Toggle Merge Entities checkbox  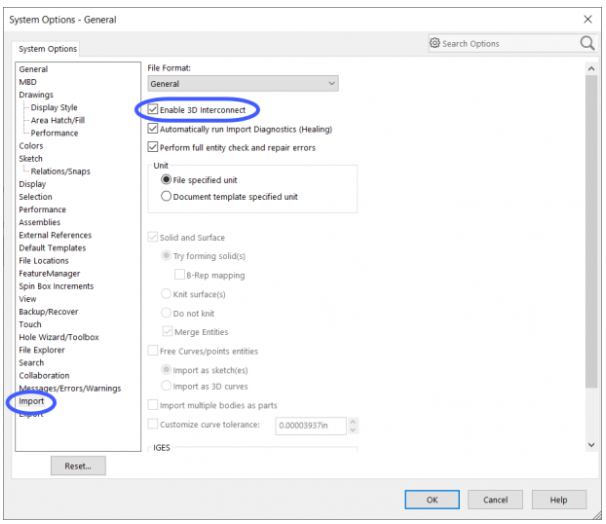[x=167, y=332]
